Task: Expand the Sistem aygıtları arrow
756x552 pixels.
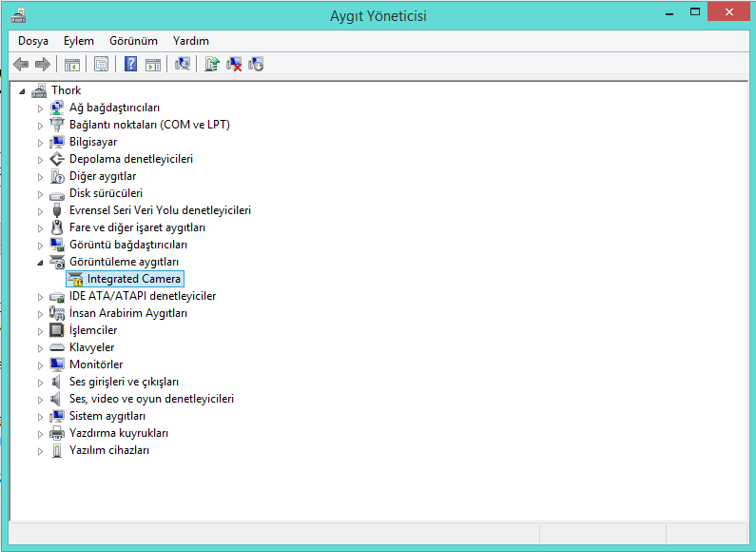Action: pyautogui.click(x=41, y=417)
